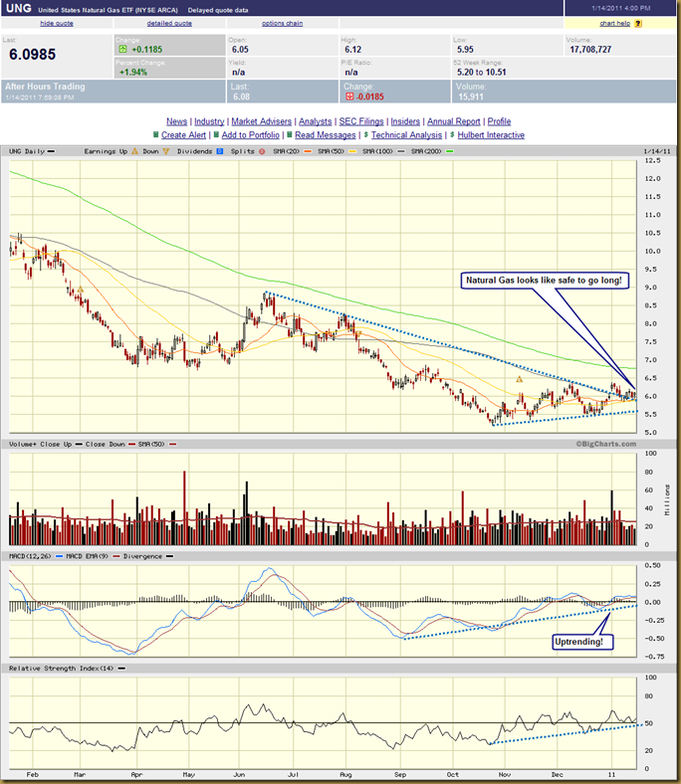Click the after hours last price 6.08
The height and width of the screenshot is (784, 681).
[241, 97]
